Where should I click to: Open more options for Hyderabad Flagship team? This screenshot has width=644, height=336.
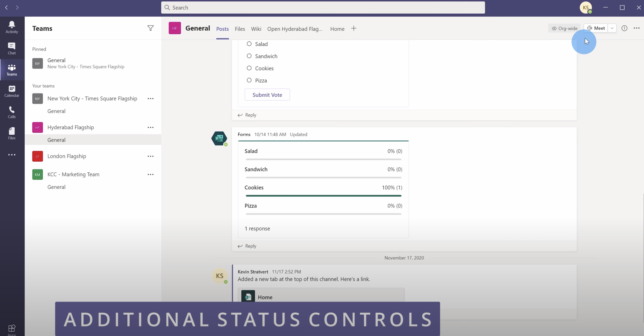click(x=150, y=127)
